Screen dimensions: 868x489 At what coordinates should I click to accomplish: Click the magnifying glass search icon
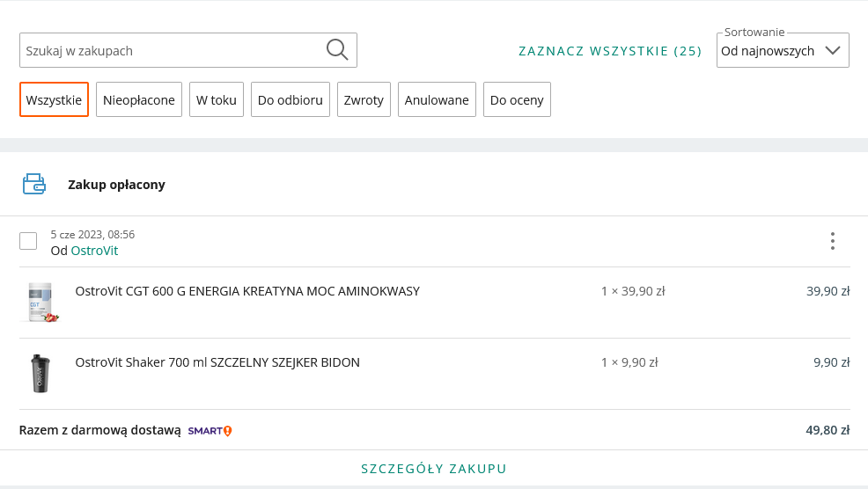(337, 50)
